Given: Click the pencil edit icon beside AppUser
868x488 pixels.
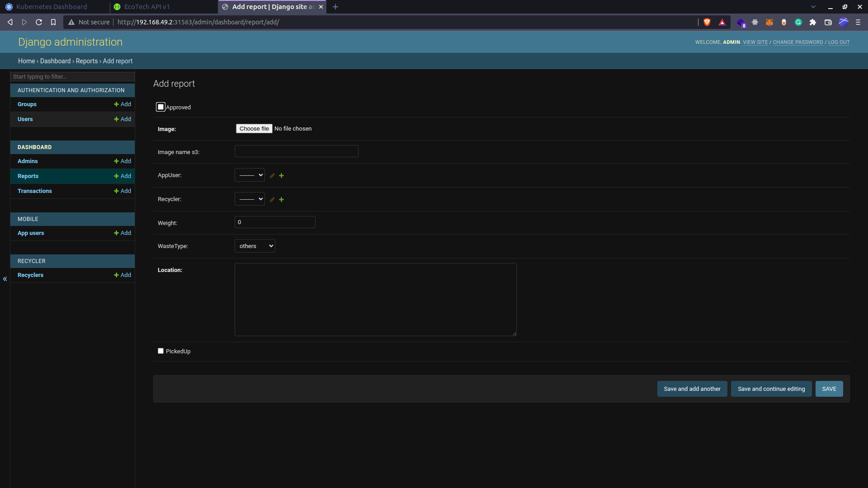Looking at the screenshot, I should 272,176.
